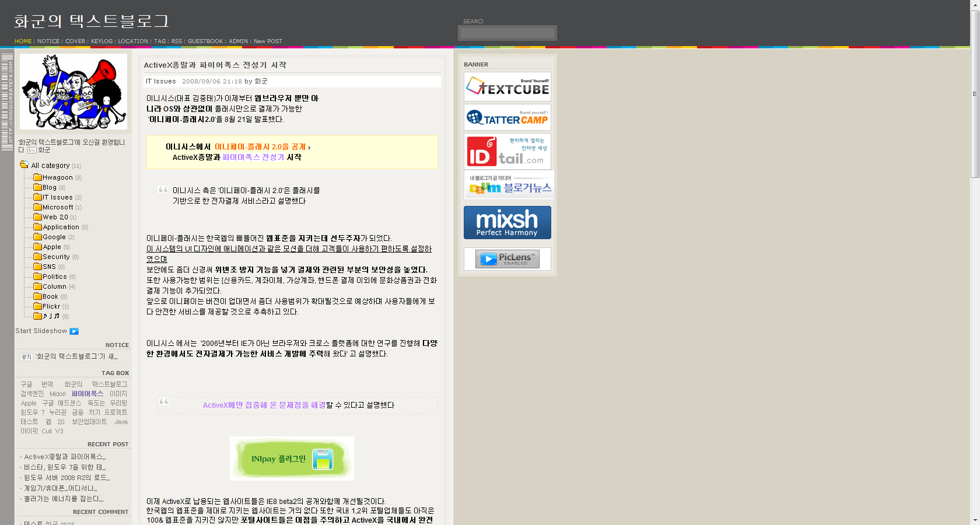Click the 텍스트블로그 tag in Tag Box

click(110, 384)
